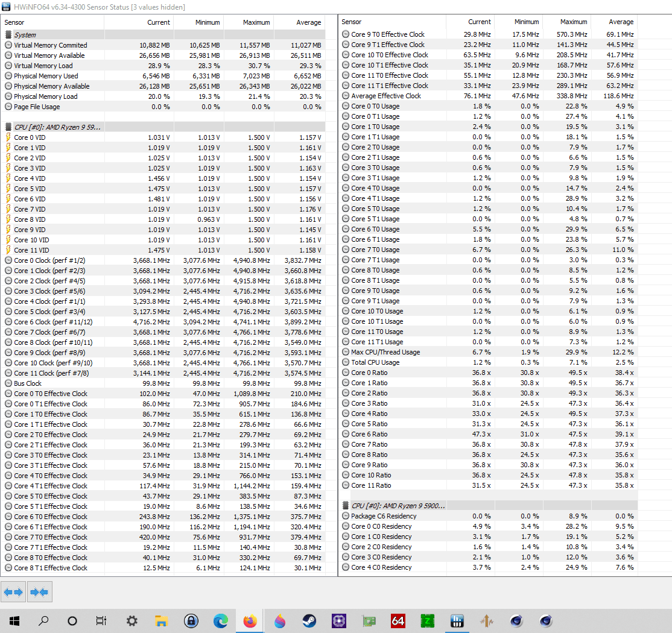The image size is (672, 633).
Task: Click the 76.1 MHz Average Effective Clock value
Action: pos(477,96)
